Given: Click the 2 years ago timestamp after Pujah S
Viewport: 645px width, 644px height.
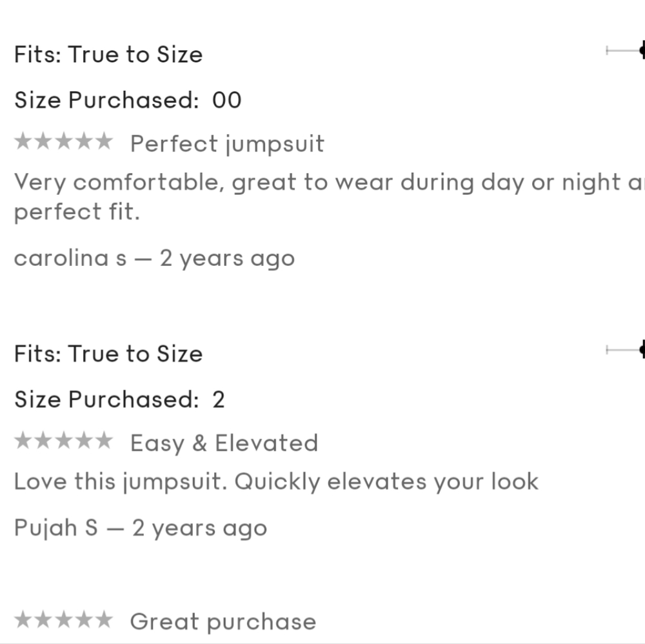Looking at the screenshot, I should [x=199, y=528].
